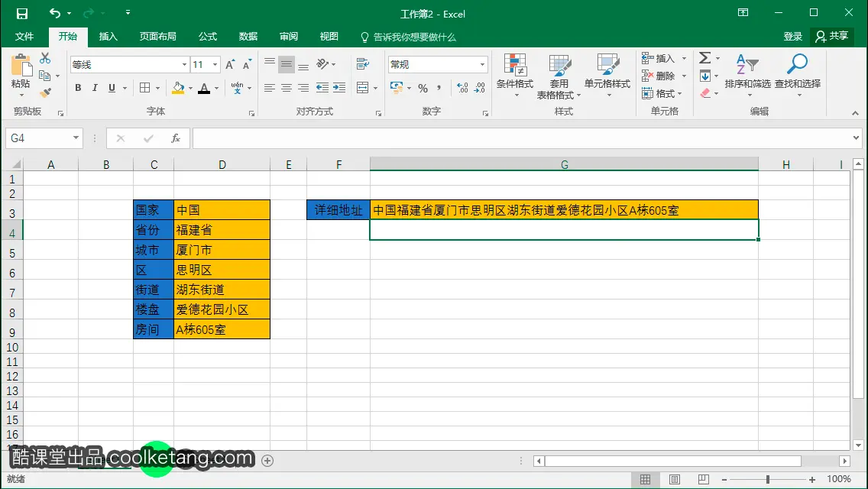Viewport: 868px width, 489px height.
Task: Toggle center text alignment
Action: pyautogui.click(x=287, y=88)
